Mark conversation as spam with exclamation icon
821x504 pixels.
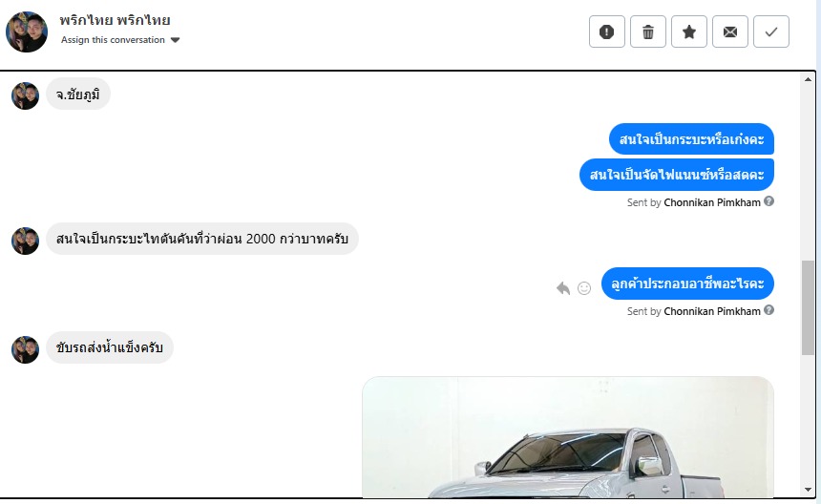[x=607, y=31]
